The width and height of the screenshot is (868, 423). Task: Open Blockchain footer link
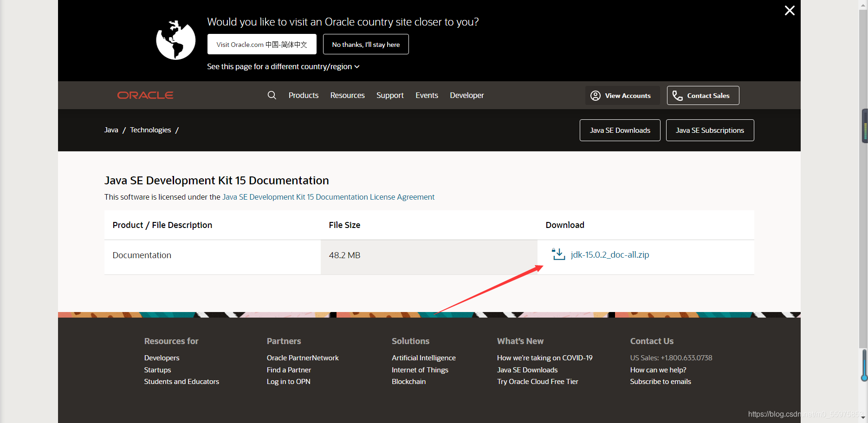(x=408, y=382)
